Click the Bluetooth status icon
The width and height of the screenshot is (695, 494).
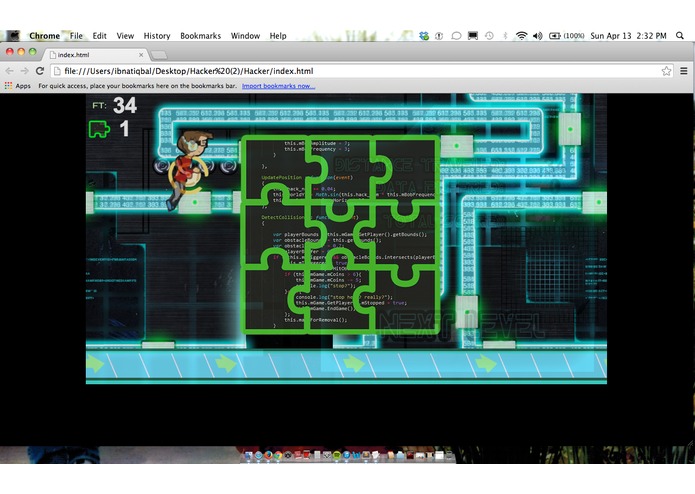(x=505, y=36)
